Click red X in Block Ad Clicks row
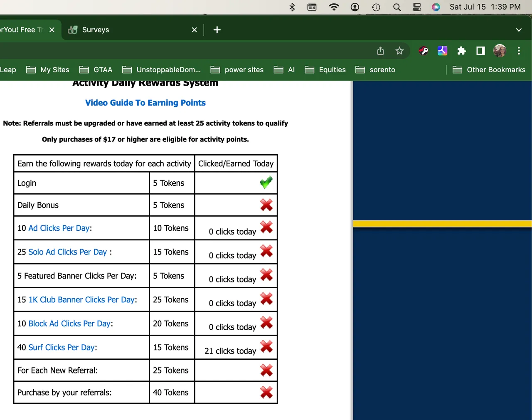Image resolution: width=532 pixels, height=420 pixels. (x=266, y=323)
